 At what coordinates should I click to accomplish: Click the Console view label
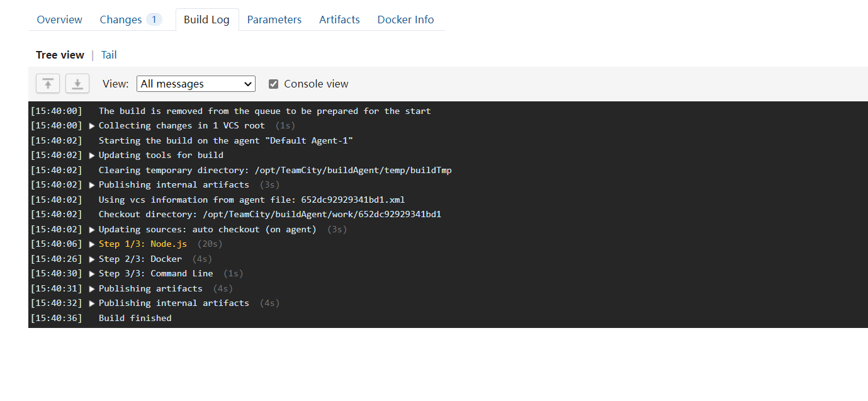coord(316,84)
